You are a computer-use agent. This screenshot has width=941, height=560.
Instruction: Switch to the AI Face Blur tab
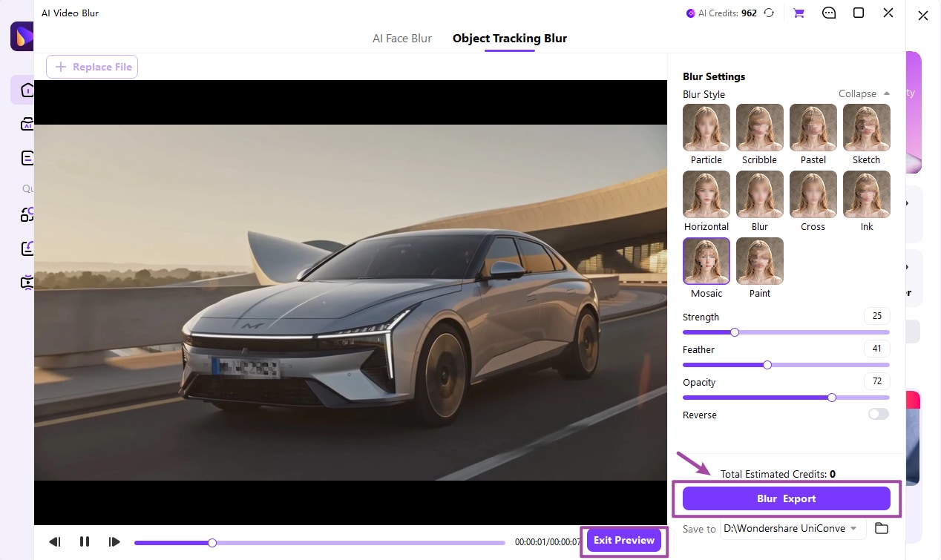click(402, 39)
